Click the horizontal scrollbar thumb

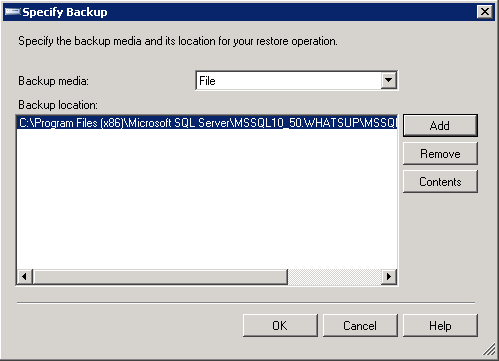[160, 276]
